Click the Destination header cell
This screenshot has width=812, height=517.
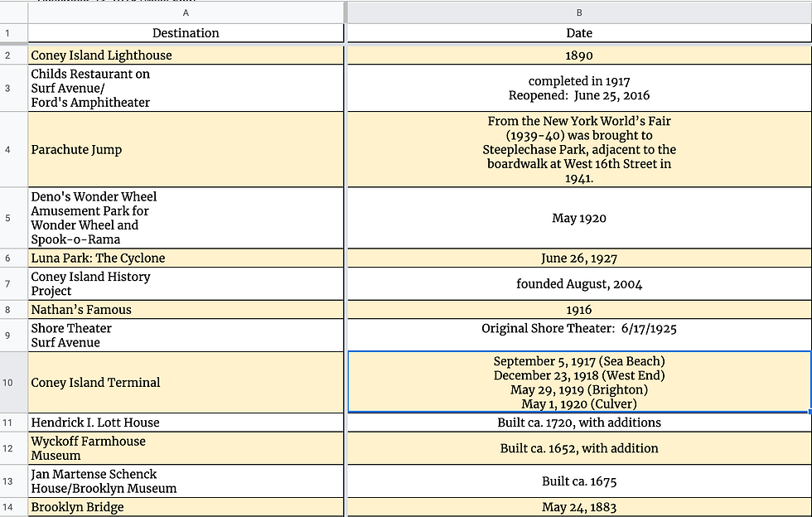186,33
